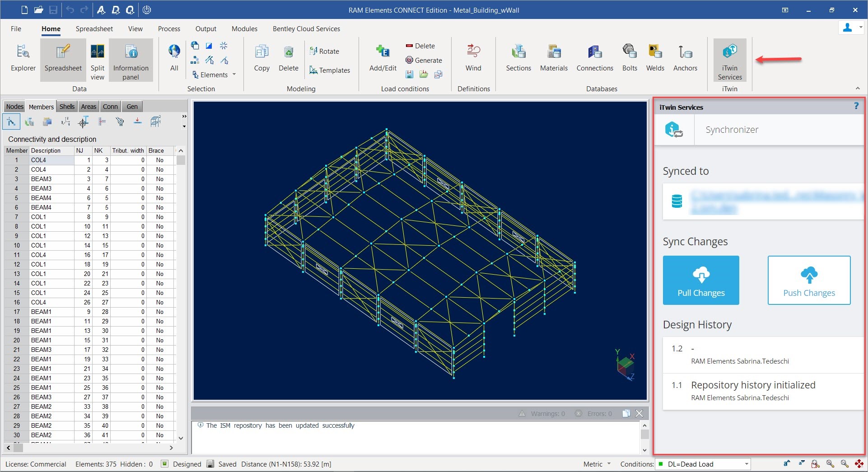Open a file with the folder icon
868x472 pixels.
[x=38, y=9]
